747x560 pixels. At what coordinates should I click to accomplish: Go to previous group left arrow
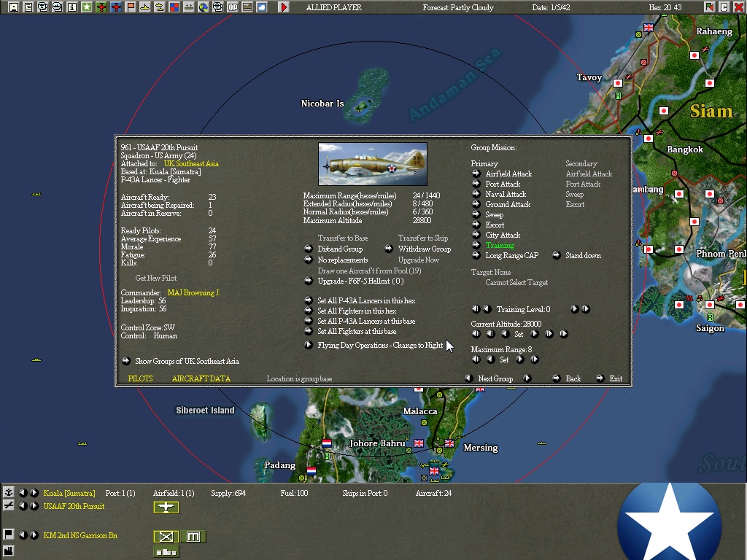pos(469,378)
